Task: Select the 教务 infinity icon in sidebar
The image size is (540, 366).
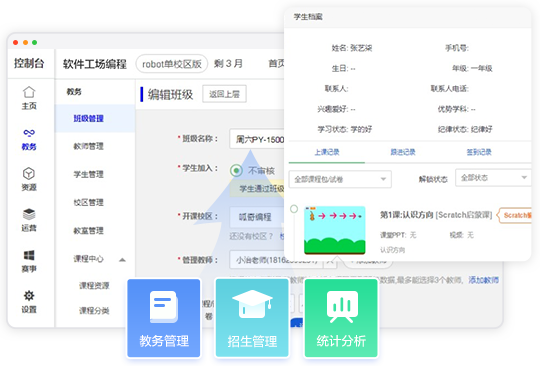Action: pos(29,133)
